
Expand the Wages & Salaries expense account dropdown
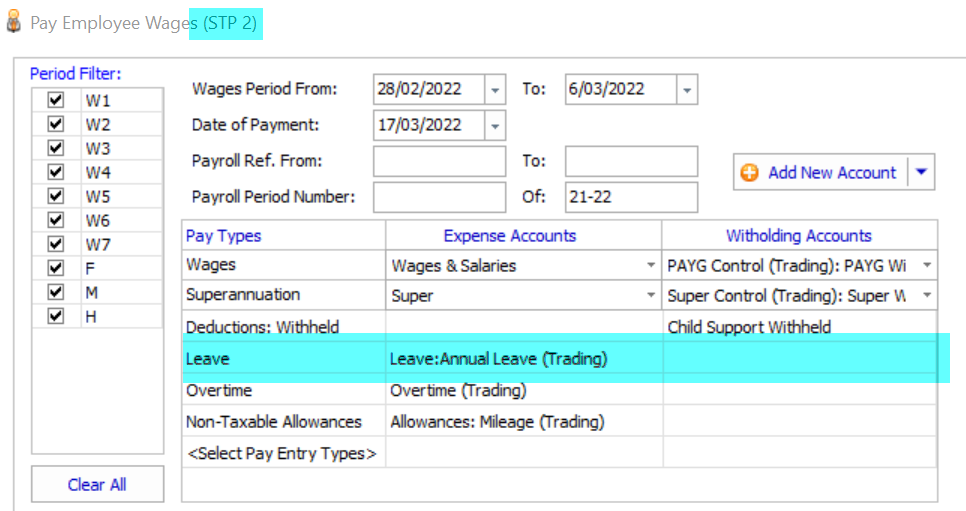coord(651,266)
